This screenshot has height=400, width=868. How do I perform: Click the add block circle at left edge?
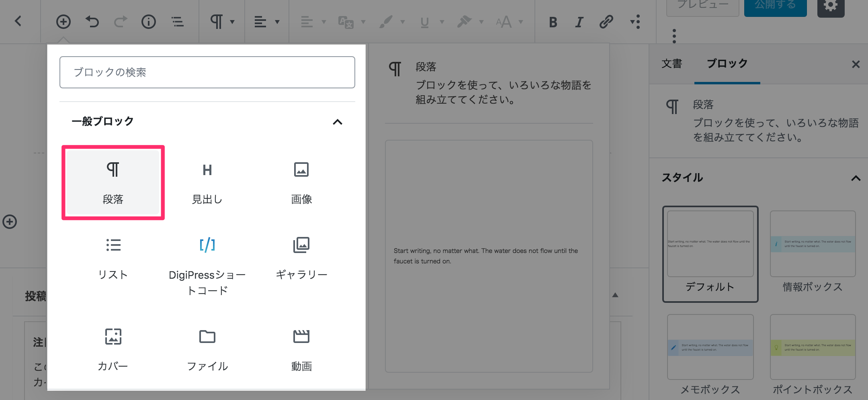10,222
